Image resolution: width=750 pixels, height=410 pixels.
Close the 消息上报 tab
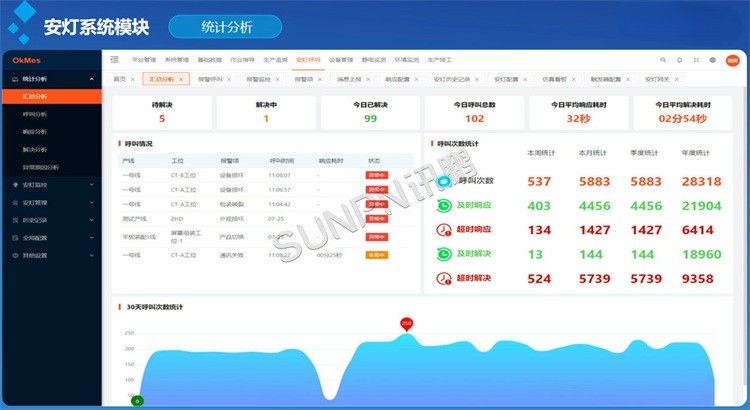pos(368,79)
